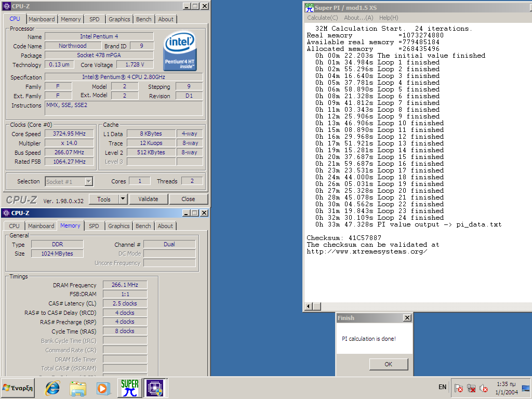
Task: Click the volume muted tray icon
Action: 484,388
